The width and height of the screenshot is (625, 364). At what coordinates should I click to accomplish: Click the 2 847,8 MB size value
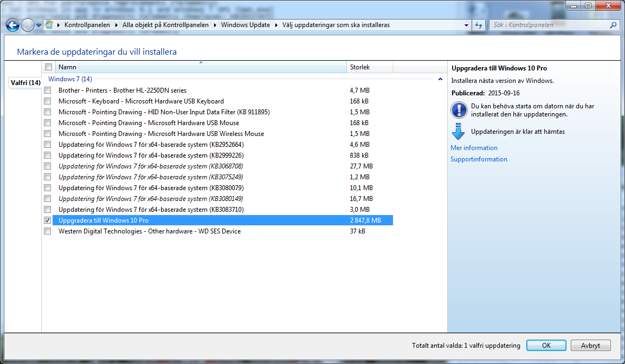point(365,220)
